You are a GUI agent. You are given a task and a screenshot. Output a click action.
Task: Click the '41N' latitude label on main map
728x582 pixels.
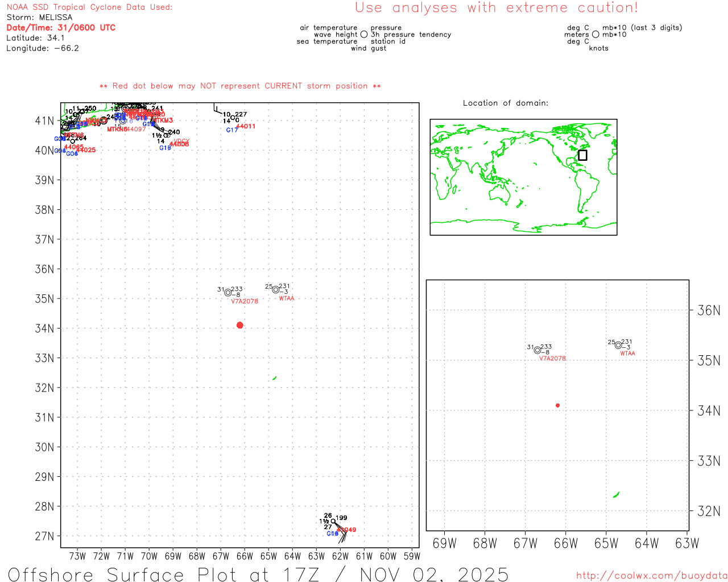click(x=44, y=121)
